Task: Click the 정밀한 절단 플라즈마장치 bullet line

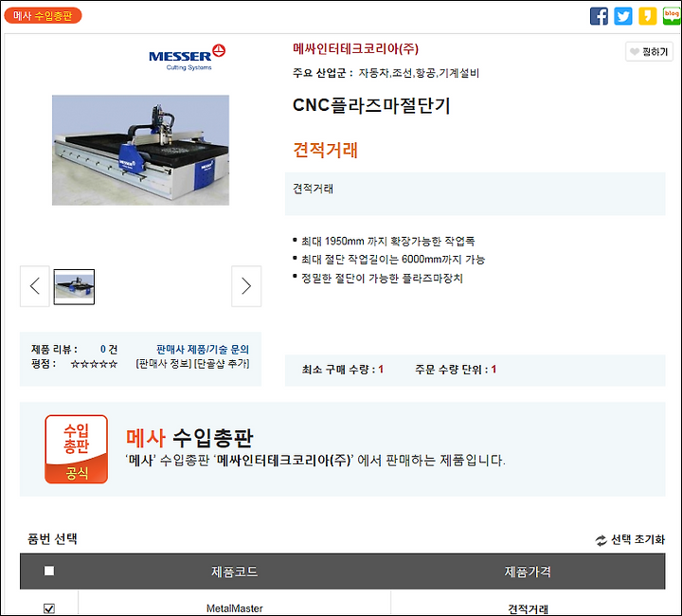Action: (378, 278)
